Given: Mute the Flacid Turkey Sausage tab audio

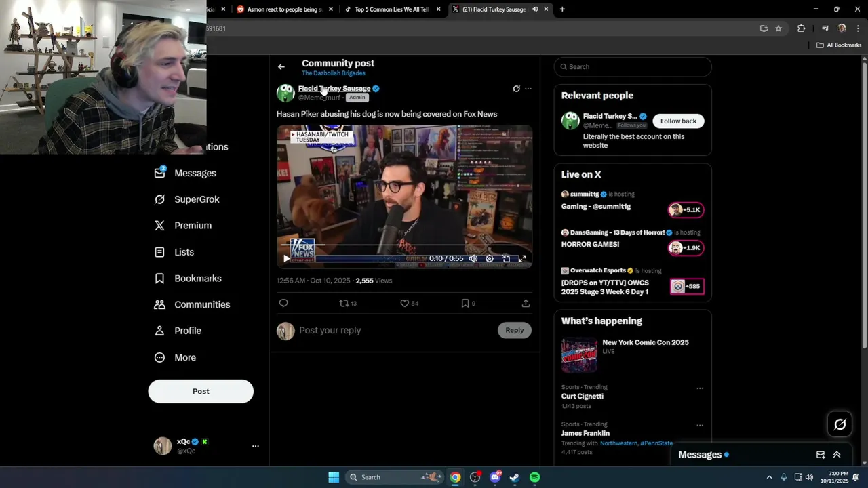Looking at the screenshot, I should 535,9.
